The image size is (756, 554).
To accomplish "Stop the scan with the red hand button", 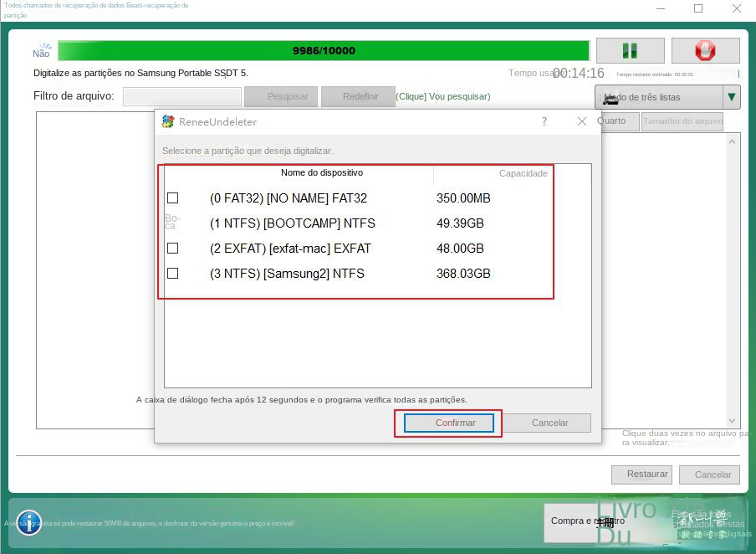I will pyautogui.click(x=705, y=51).
